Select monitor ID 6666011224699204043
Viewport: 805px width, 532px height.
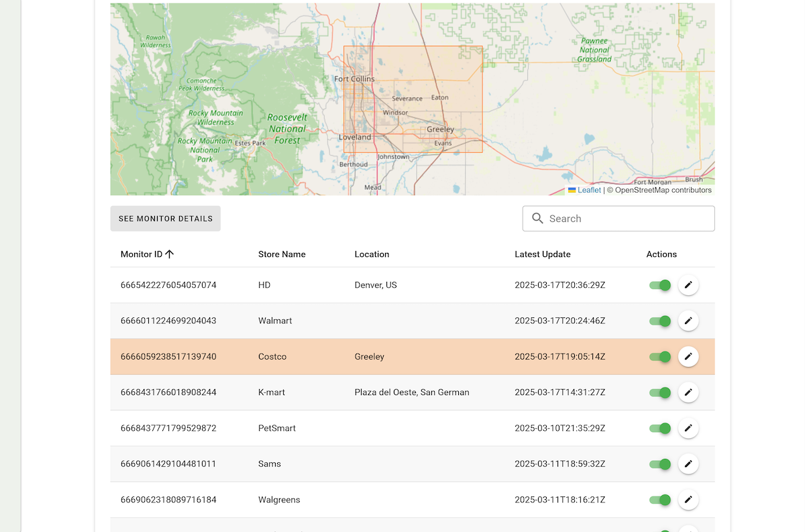tap(168, 321)
